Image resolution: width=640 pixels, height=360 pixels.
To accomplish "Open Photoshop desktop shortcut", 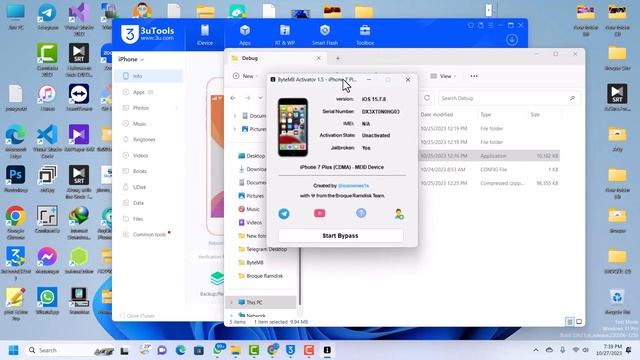I will click(16, 179).
